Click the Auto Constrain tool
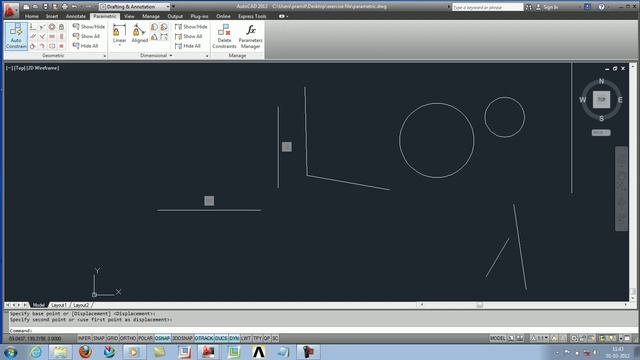 pos(16,36)
